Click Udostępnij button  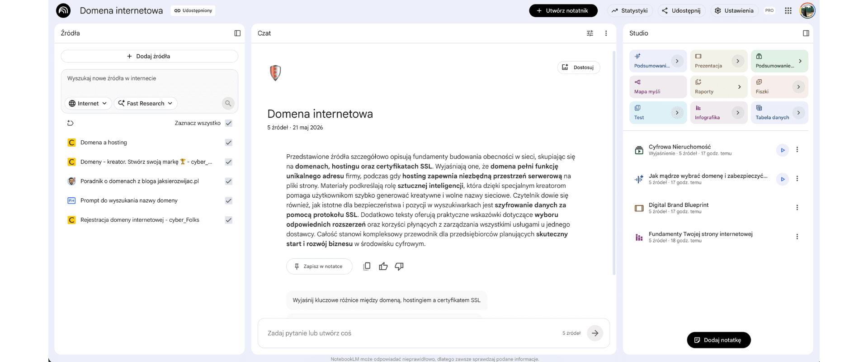[x=681, y=10]
